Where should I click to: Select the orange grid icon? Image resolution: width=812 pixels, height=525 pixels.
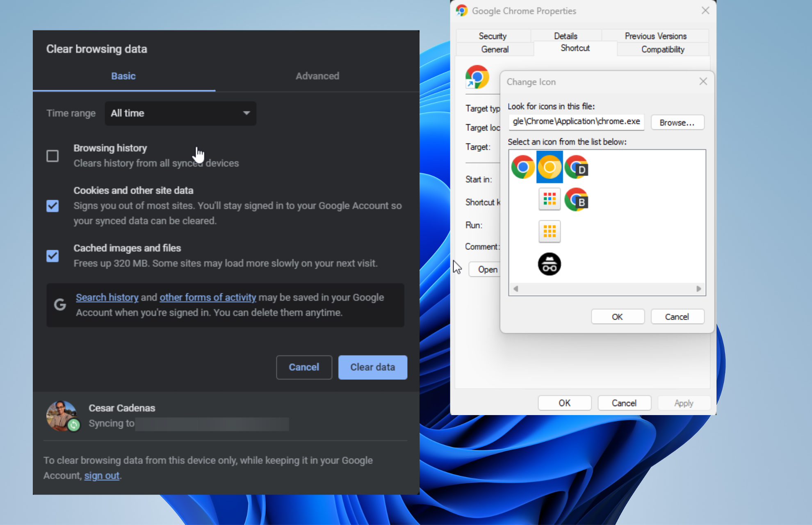[x=549, y=231]
